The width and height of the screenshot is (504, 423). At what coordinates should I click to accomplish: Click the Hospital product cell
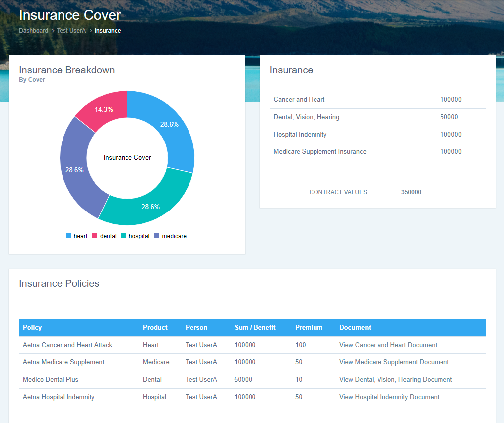154,397
